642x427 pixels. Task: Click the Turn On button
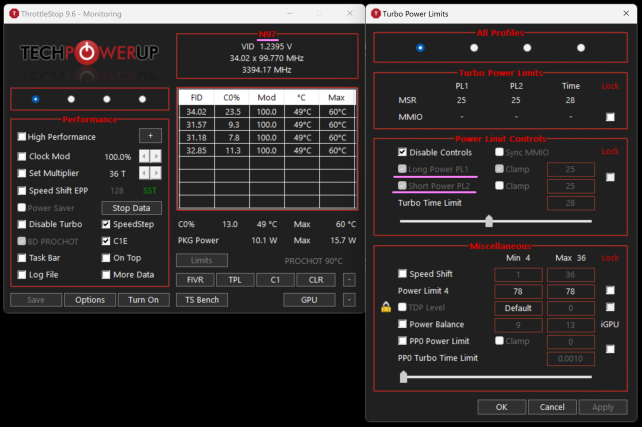pyautogui.click(x=143, y=300)
